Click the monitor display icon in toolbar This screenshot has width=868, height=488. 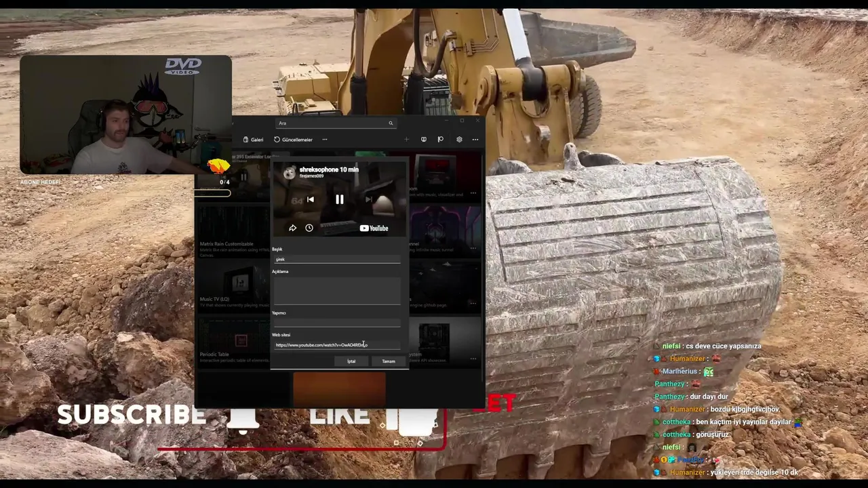point(424,140)
